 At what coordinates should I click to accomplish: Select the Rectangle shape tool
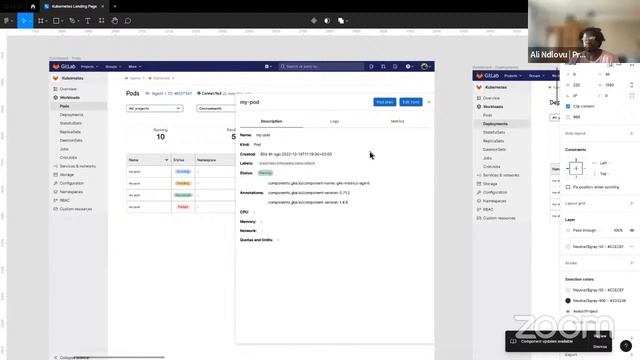[57, 20]
